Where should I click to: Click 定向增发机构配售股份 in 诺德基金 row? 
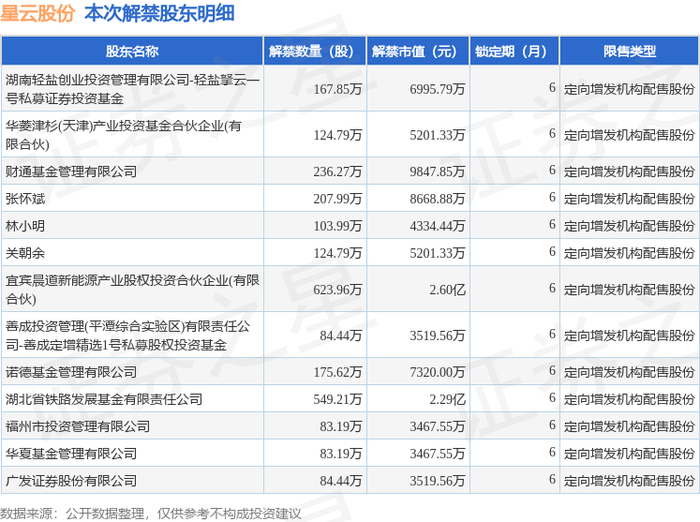point(629,372)
